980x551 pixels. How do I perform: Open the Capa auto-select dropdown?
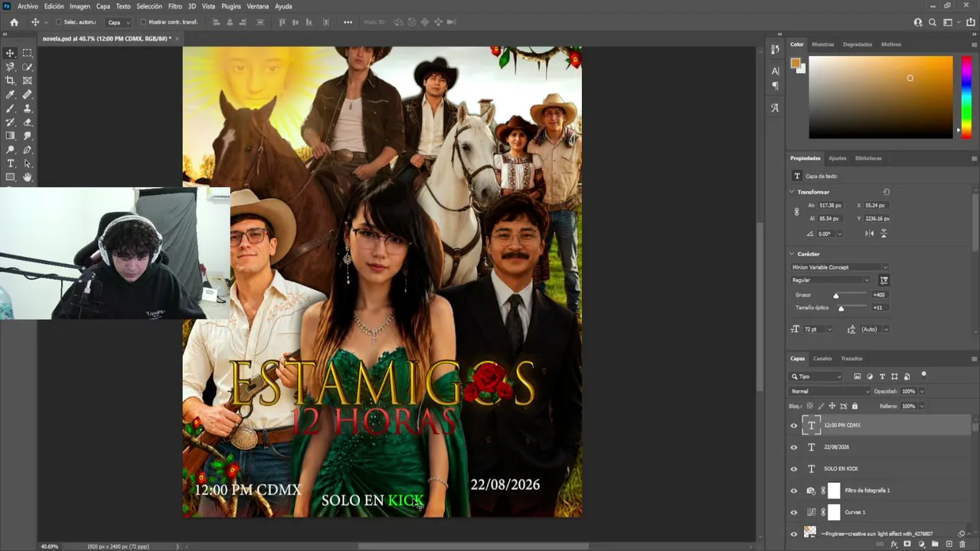tap(118, 22)
